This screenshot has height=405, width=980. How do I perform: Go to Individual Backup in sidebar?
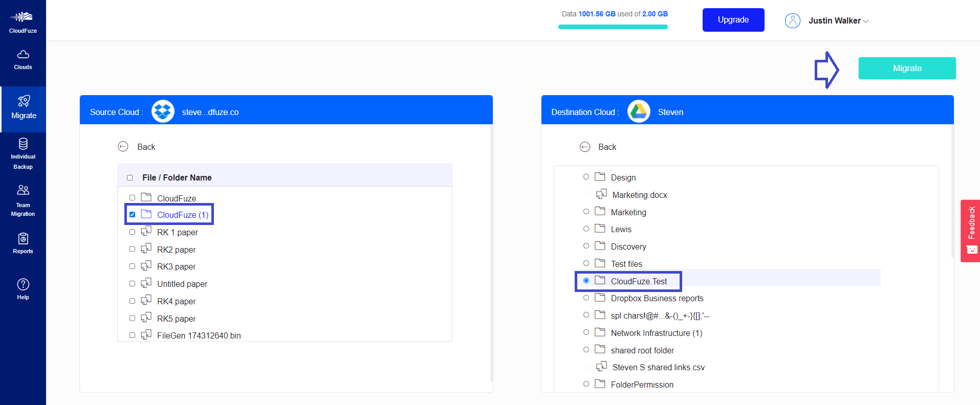(x=23, y=153)
